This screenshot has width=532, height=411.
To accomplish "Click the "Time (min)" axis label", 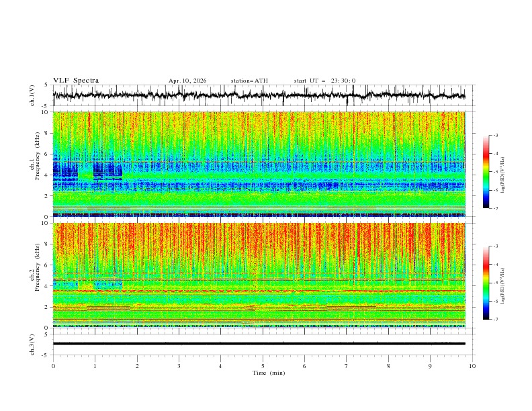I will (269, 373).
